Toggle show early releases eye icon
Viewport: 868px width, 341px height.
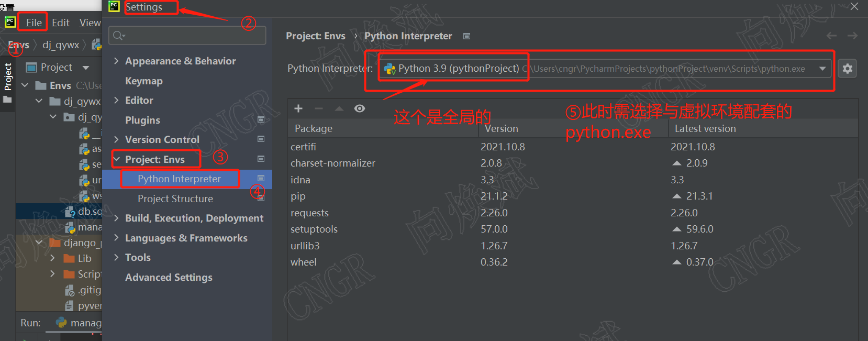pos(360,108)
